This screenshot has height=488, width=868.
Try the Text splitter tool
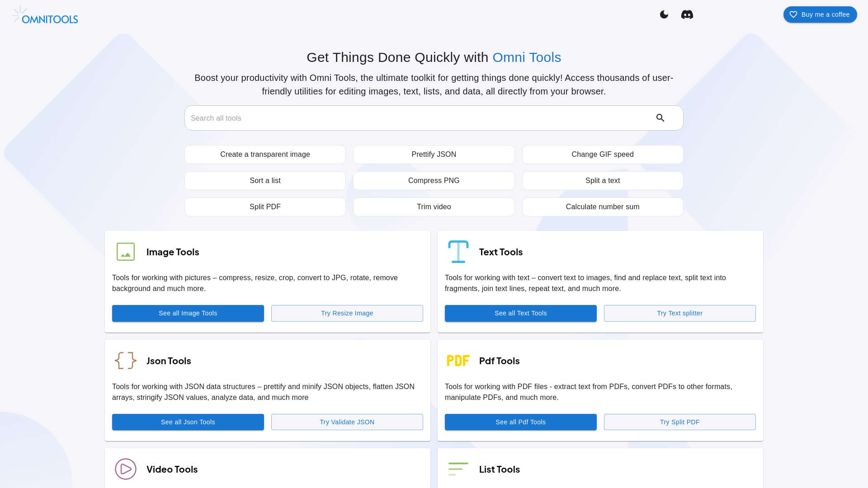[x=679, y=313]
